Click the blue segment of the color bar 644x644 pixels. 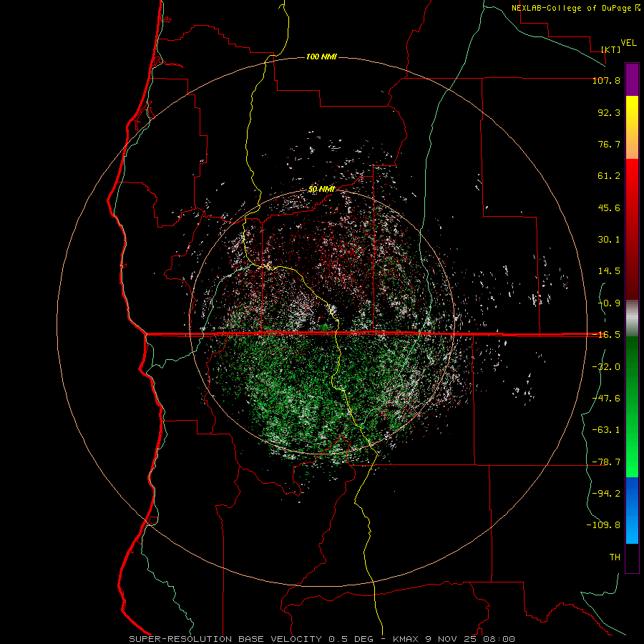[632, 510]
